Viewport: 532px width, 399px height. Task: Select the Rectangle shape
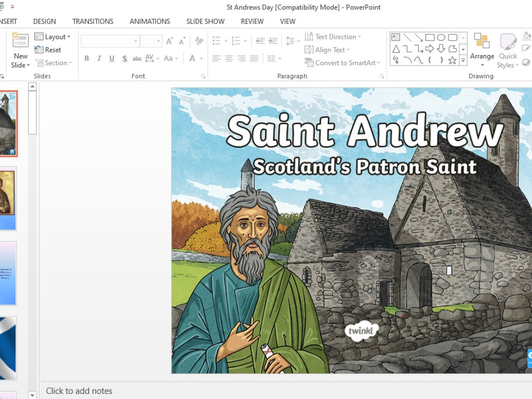pos(430,37)
